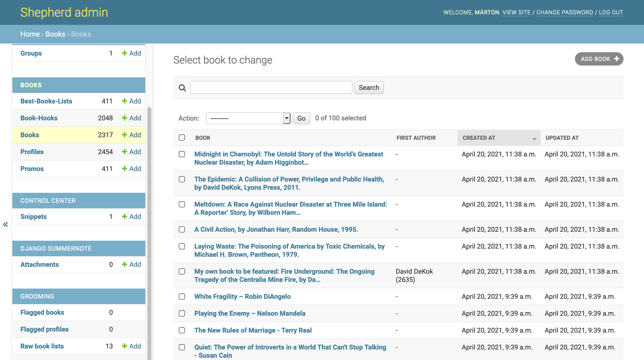Click the Books sidebar icon
644x360 pixels.
29,135
